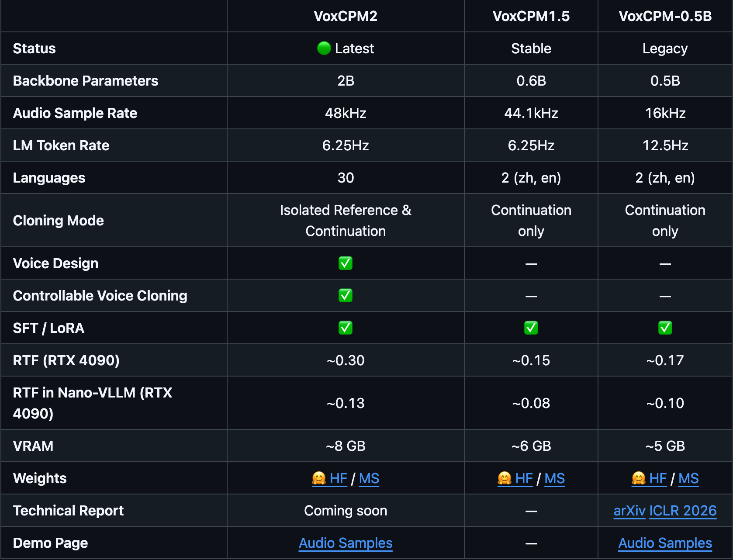This screenshot has height=560, width=733.
Task: Click the "44.1kHz" sample rate value
Action: 531,113
